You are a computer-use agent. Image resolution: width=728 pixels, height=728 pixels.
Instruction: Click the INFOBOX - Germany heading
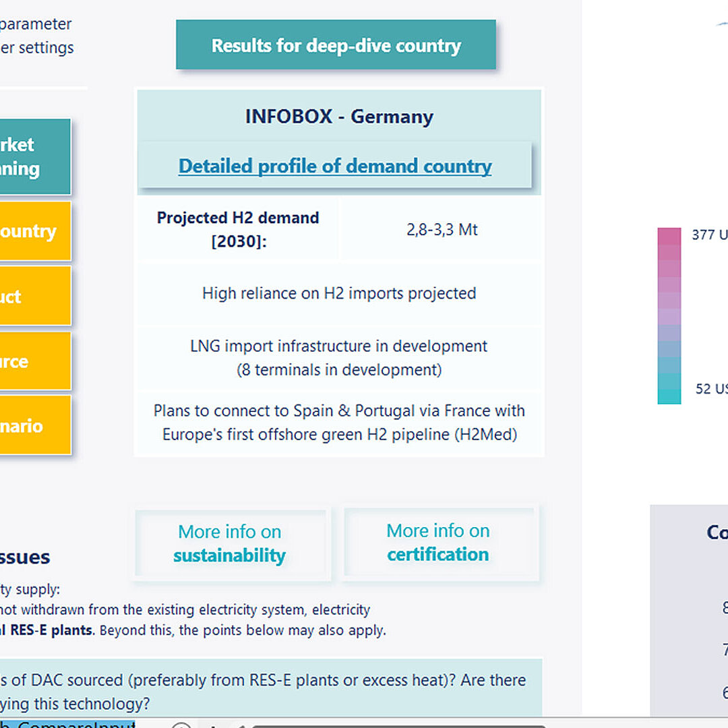click(339, 117)
